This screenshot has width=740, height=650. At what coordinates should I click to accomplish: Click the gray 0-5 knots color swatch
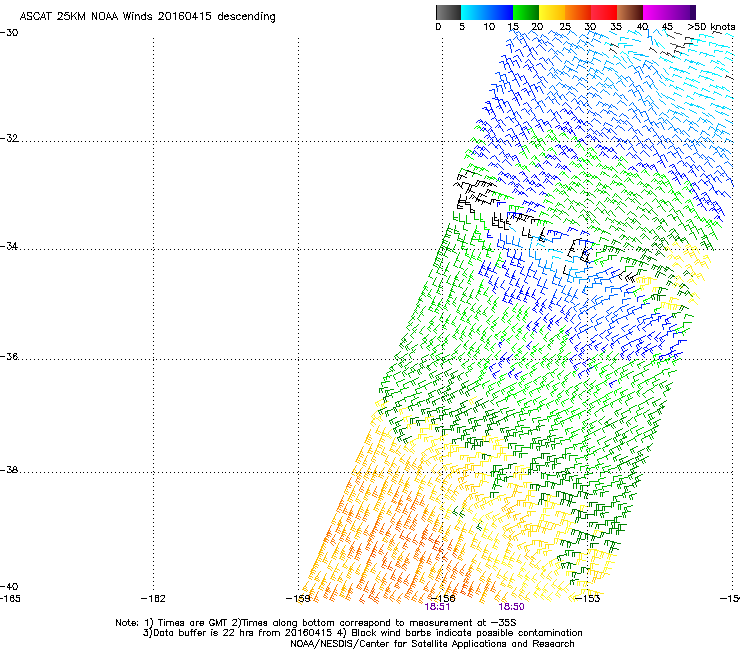pyautogui.click(x=448, y=12)
